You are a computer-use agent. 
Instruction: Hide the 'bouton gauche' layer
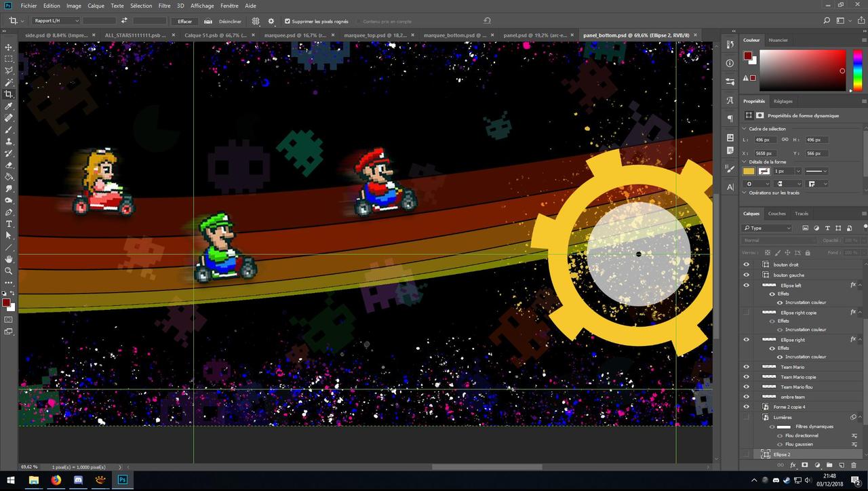(x=746, y=275)
